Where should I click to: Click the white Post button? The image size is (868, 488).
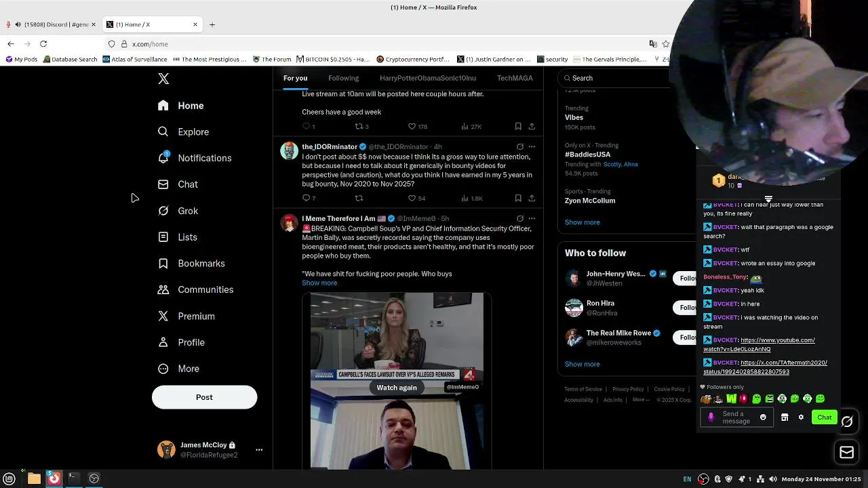pos(204,397)
